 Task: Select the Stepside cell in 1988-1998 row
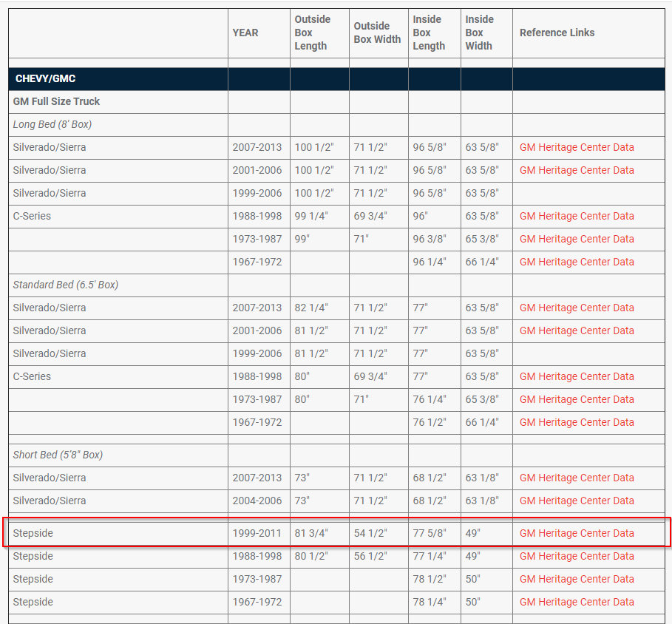pyautogui.click(x=33, y=556)
